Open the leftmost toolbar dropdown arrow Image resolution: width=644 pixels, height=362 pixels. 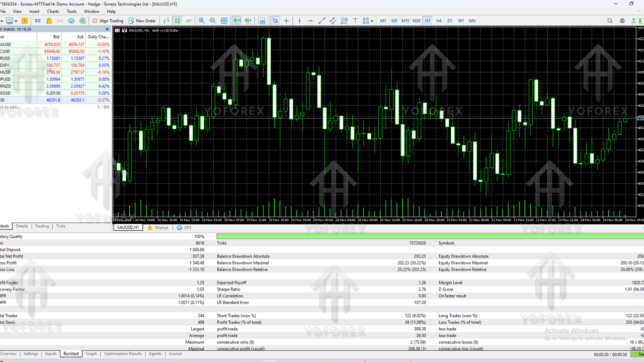click(x=2, y=21)
